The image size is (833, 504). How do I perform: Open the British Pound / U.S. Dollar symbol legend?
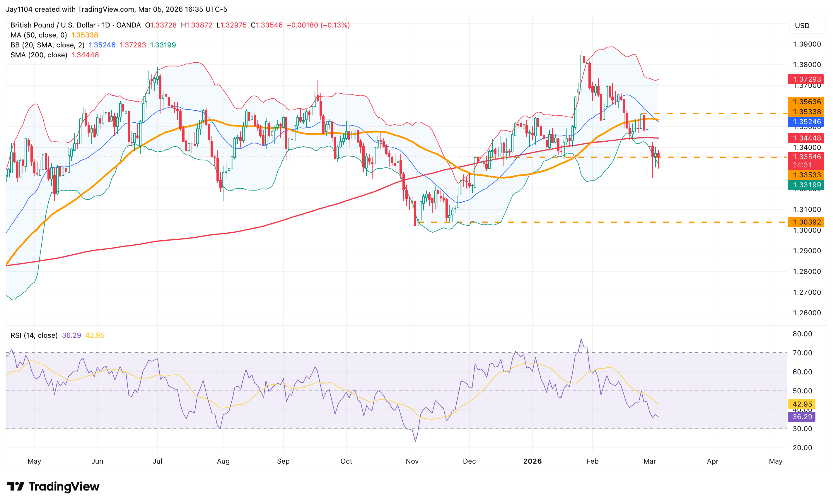52,25
